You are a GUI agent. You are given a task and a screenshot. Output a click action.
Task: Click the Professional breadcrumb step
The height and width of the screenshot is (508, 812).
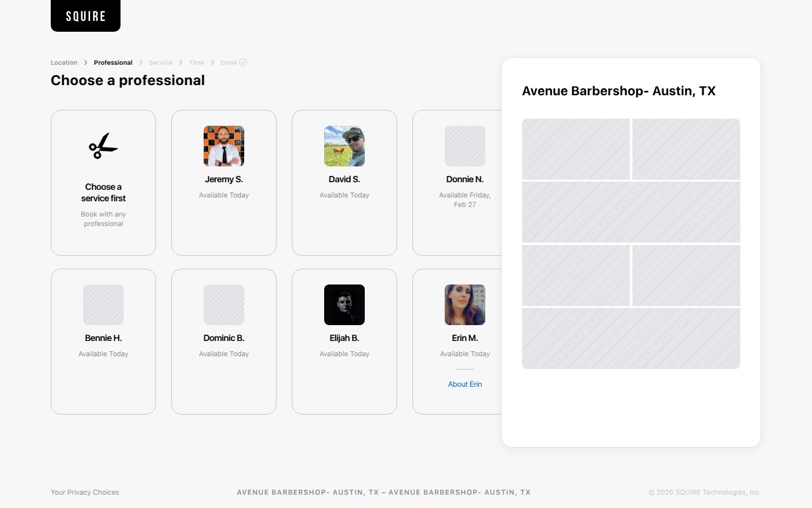coord(113,63)
